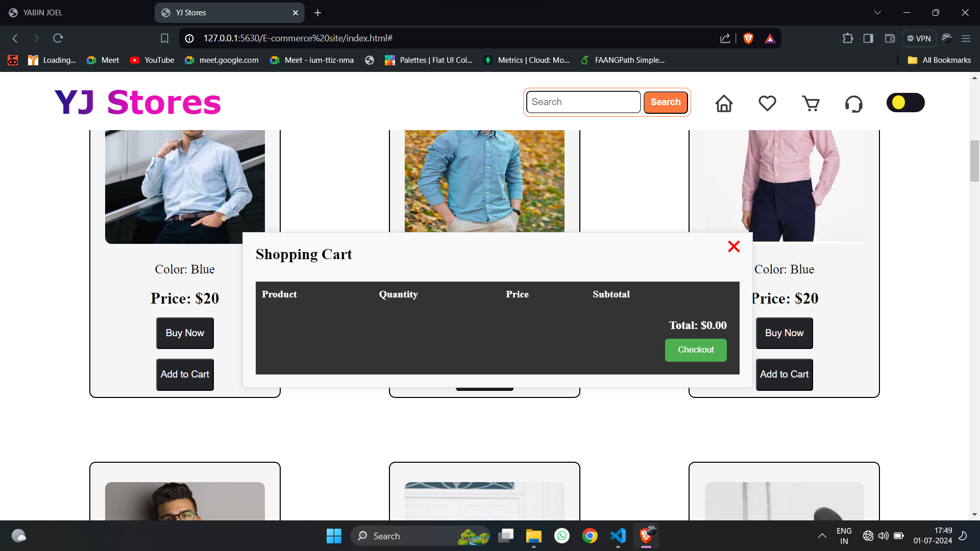Click the VPN button in the toolbar
The width and height of the screenshot is (980, 551).
coord(919,38)
